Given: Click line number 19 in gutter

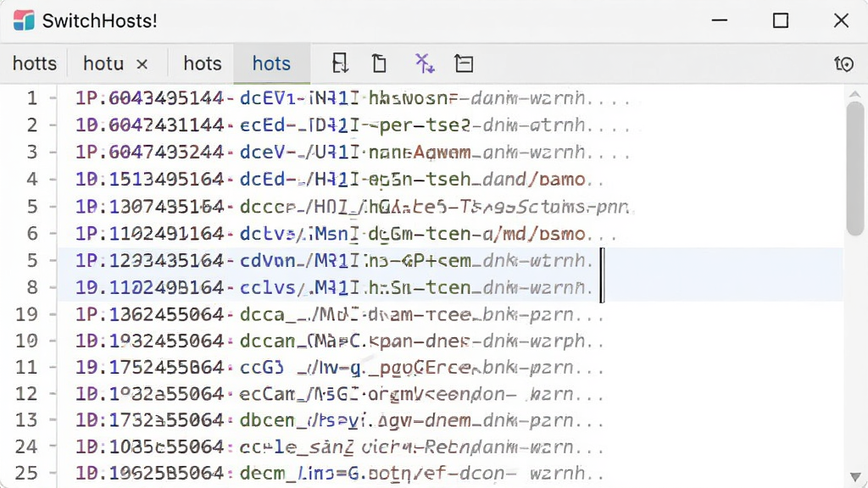Looking at the screenshot, I should pyautogui.click(x=26, y=314).
